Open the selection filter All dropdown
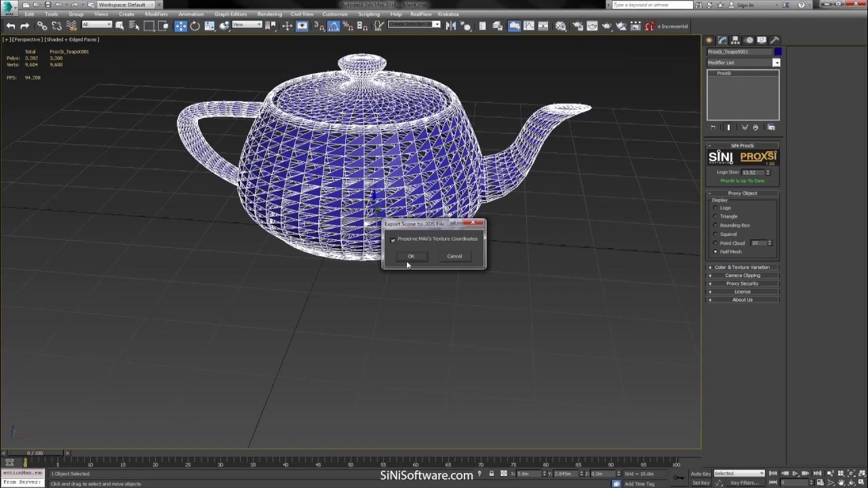Viewport: 868px width, 488px height. click(x=96, y=25)
